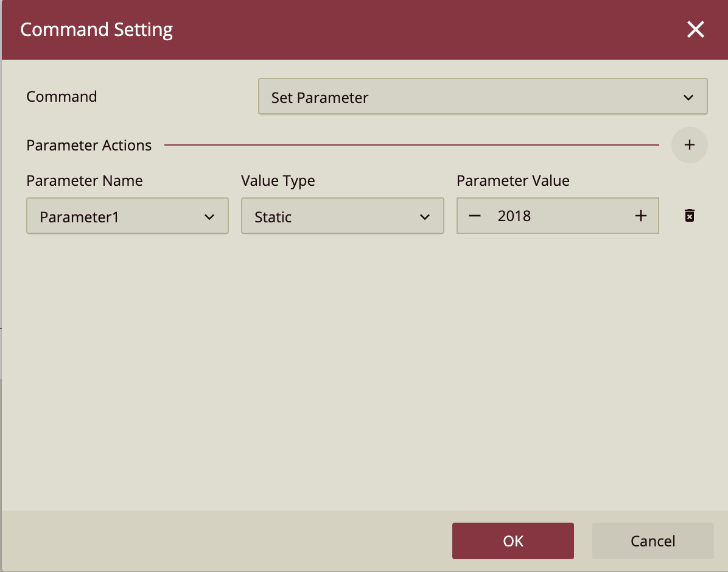Image resolution: width=728 pixels, height=572 pixels.
Task: Open the Value Type dropdown showing Static
Action: coord(342,216)
